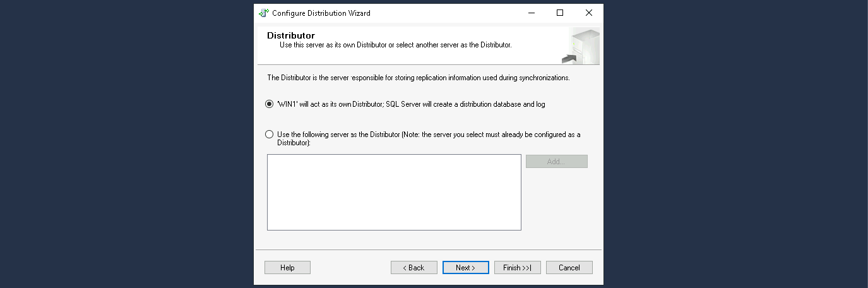
Task: Close the Configure Distribution Wizard window
Action: (588, 13)
